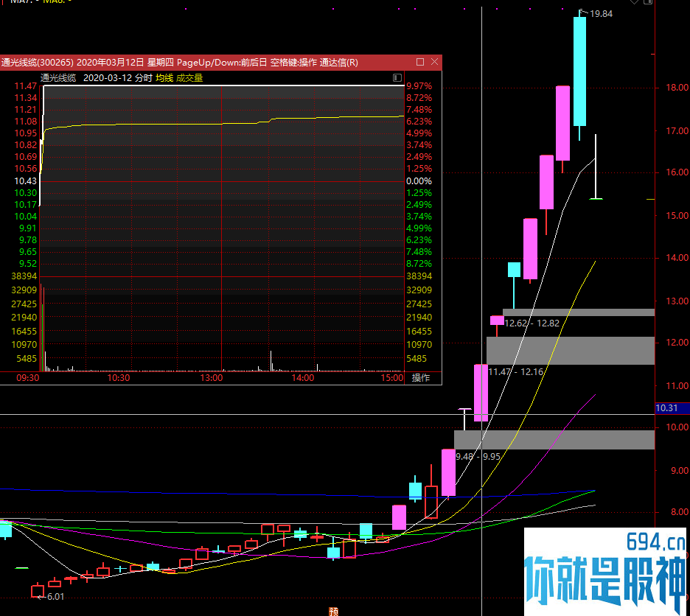Click the 11.47 top price label
Viewport: 690px width, 616px height.
tap(26, 85)
